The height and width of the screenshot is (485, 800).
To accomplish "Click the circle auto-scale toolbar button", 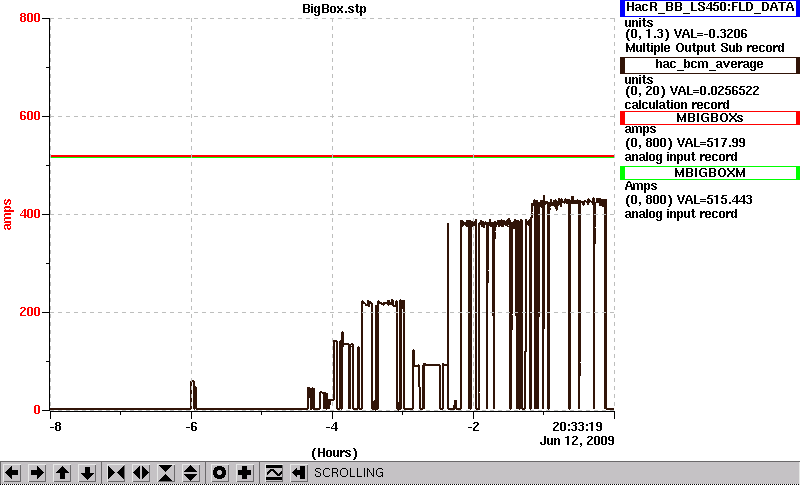I will (220, 473).
